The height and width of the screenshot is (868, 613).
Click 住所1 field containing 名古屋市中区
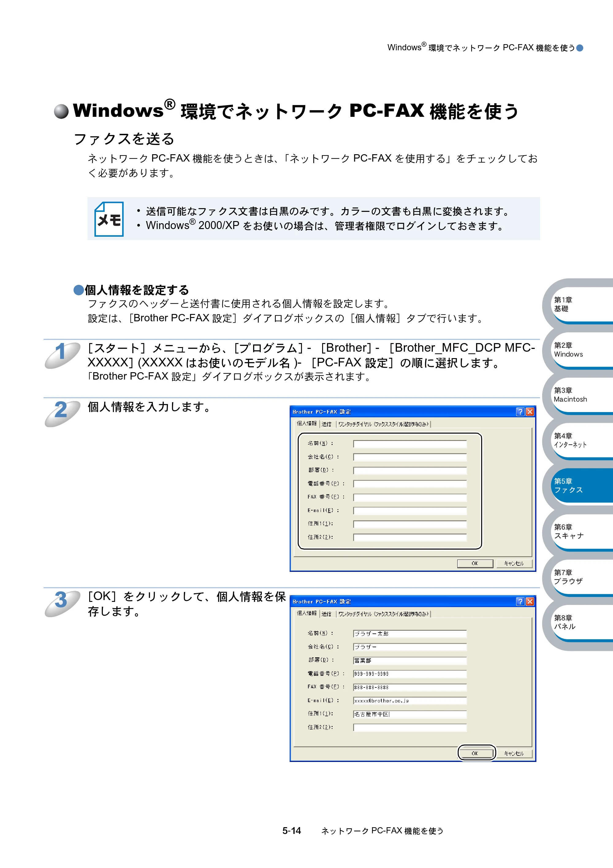click(x=410, y=714)
